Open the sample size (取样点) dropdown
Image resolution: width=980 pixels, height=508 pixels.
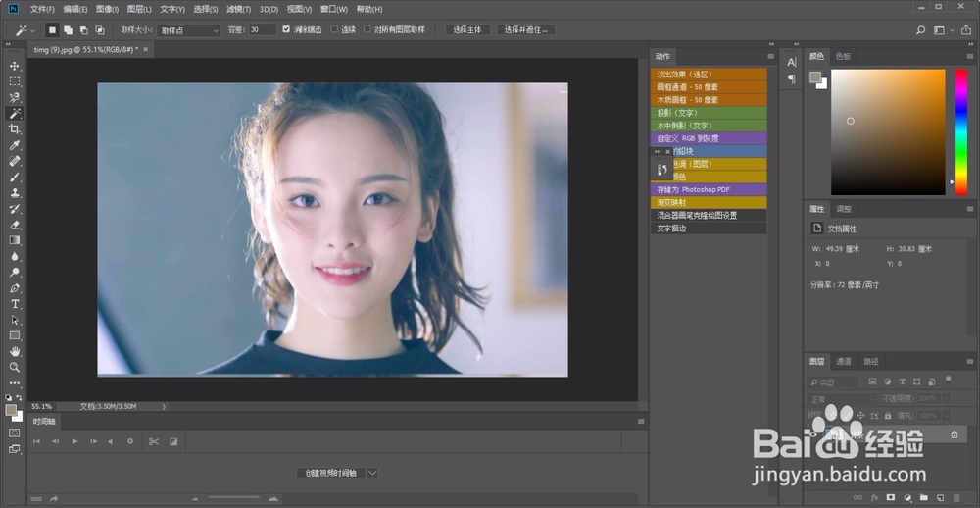pos(188,30)
